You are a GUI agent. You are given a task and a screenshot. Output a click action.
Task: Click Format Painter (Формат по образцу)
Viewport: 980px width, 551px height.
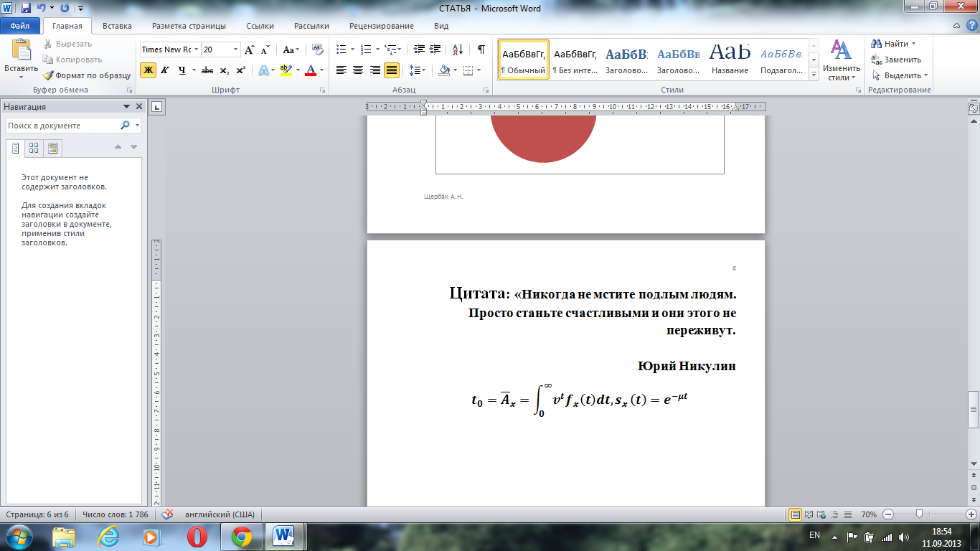tap(86, 75)
